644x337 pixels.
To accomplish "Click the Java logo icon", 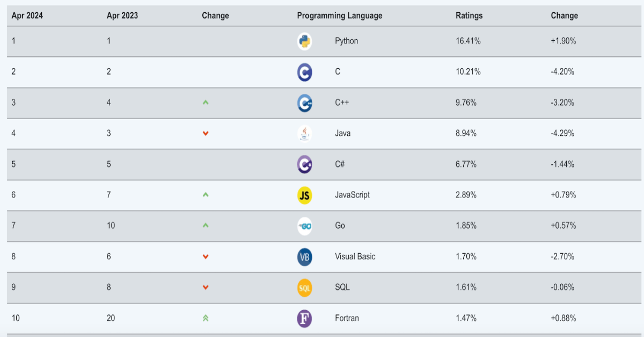I will pos(304,133).
